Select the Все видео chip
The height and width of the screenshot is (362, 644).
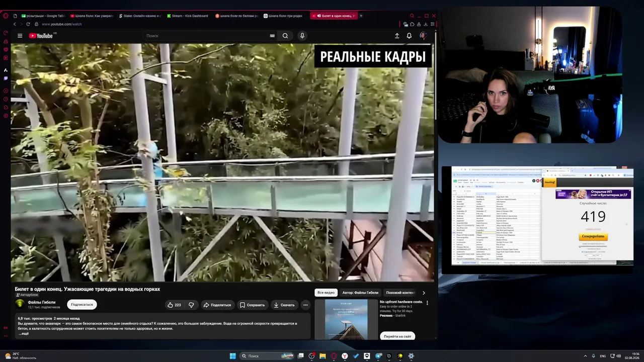tap(326, 293)
